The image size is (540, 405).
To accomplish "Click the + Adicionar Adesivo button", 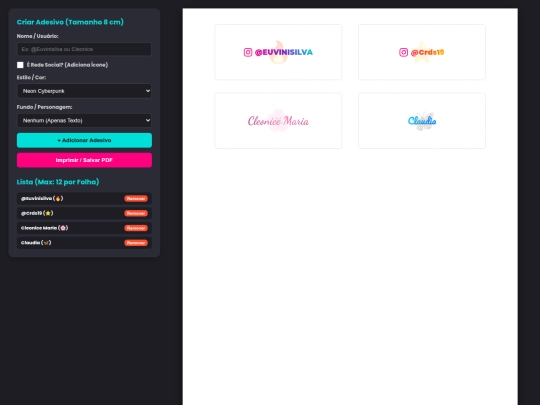I will pos(84,140).
